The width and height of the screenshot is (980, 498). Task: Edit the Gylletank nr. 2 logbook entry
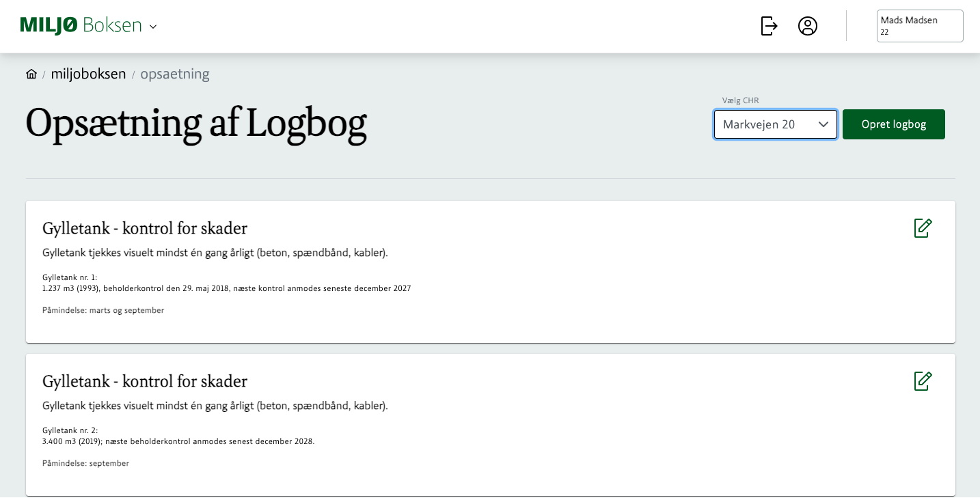point(923,381)
